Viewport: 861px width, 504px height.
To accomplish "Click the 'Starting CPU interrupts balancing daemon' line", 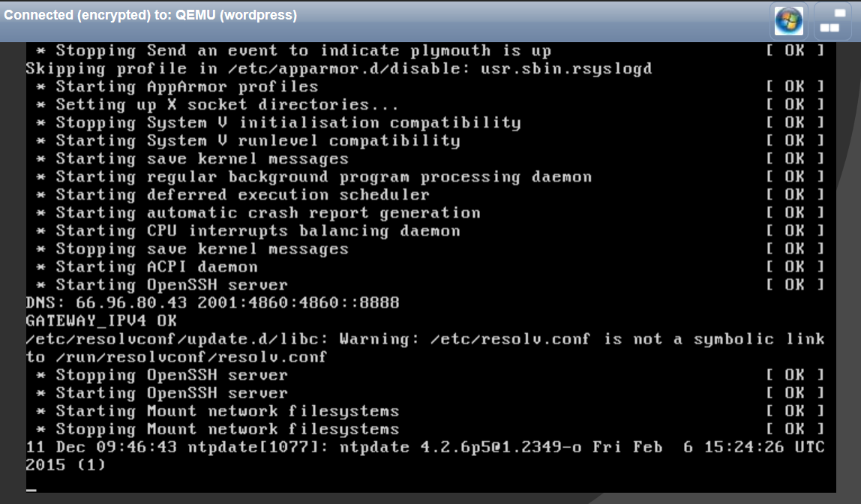I will (x=247, y=231).
